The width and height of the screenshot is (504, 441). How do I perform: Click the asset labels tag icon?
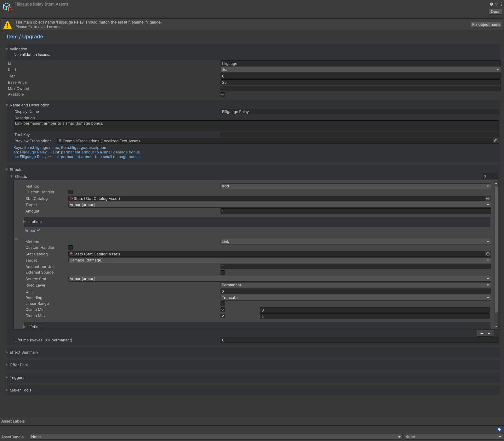tap(499, 429)
